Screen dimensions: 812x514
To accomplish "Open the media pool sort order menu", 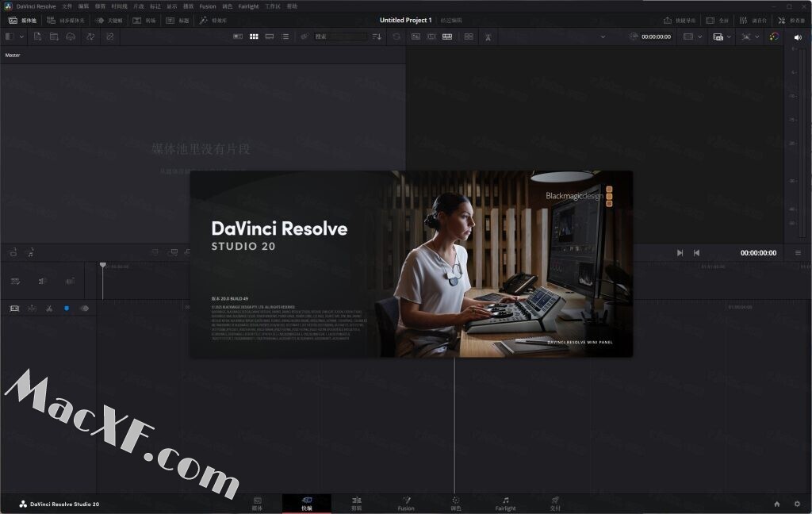I will tap(377, 36).
